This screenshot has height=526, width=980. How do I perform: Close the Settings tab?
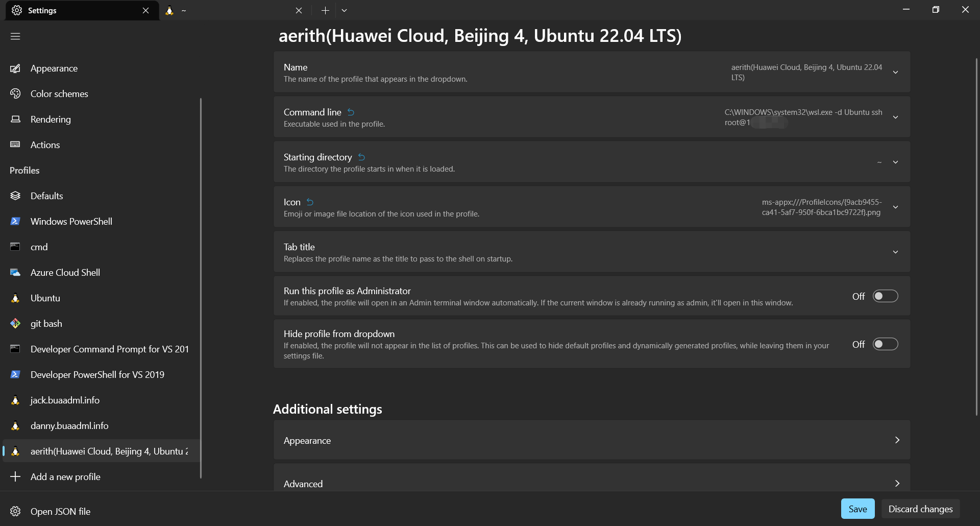pos(146,10)
